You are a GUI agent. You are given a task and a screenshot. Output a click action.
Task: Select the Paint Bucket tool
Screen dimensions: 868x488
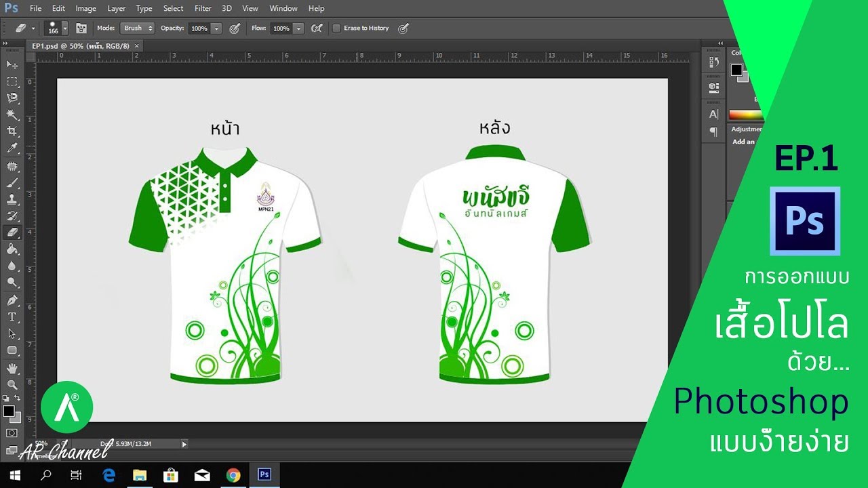[12, 249]
